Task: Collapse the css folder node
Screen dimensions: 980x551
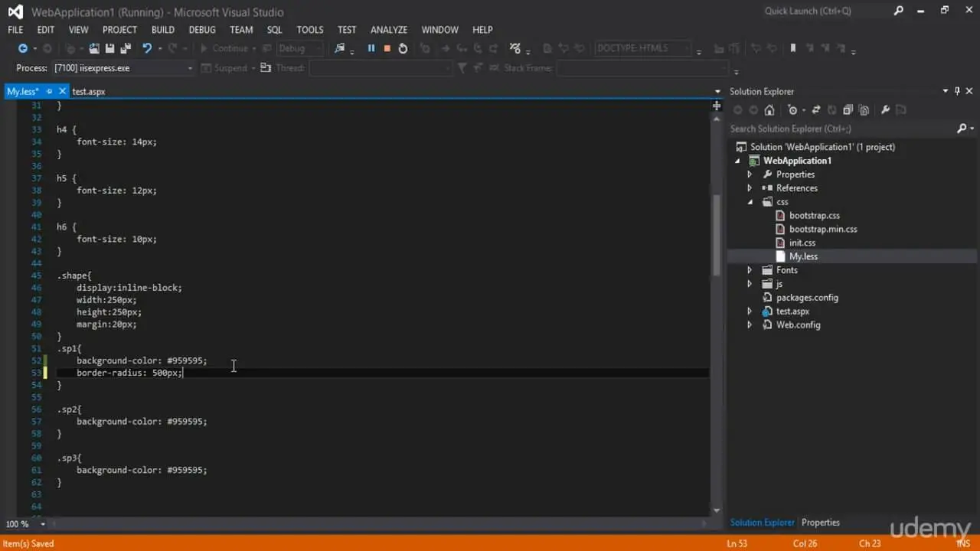Action: [x=750, y=202]
